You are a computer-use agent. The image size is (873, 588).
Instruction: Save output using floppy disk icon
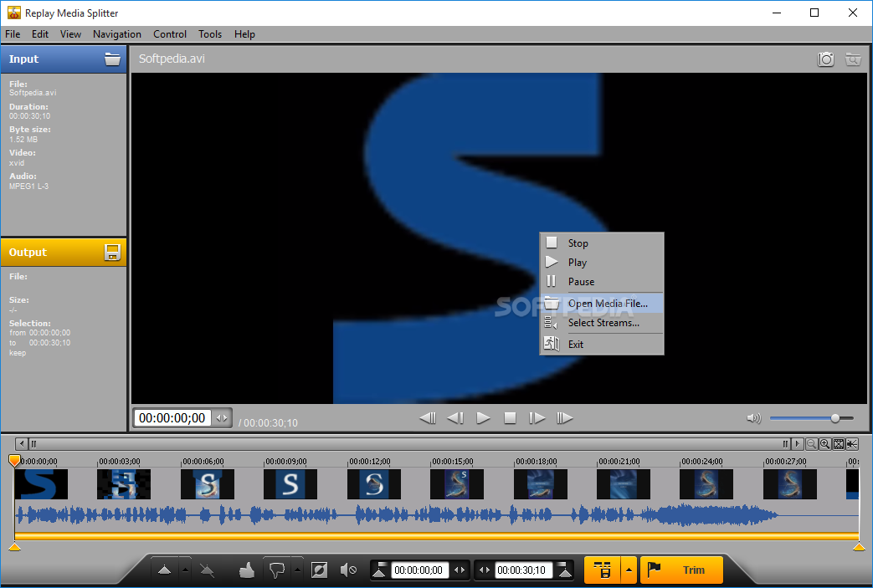click(x=112, y=252)
